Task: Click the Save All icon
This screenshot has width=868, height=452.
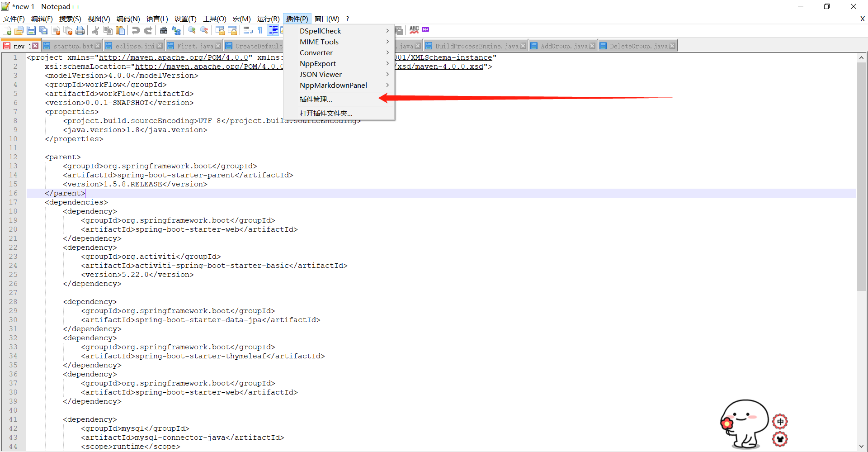Action: (43, 30)
